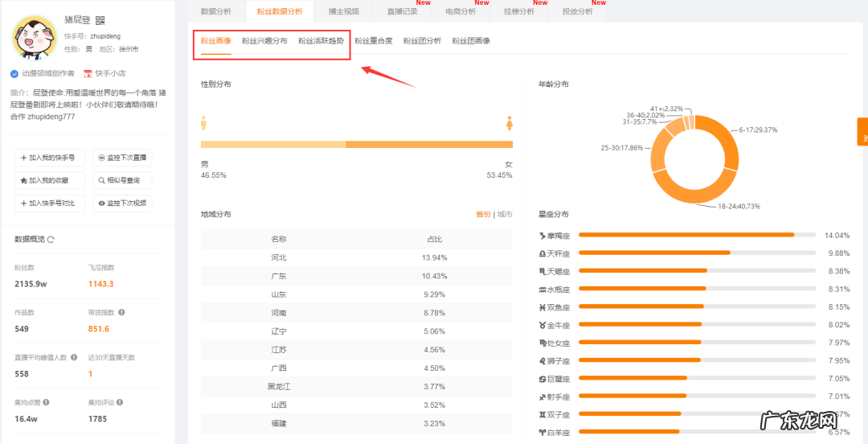Click the 快手小店 shop badge icon
868x444 pixels.
(88, 73)
